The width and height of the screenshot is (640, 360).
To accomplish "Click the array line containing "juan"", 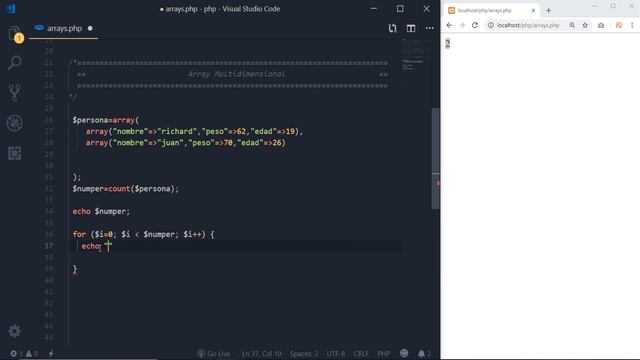I will [186, 143].
